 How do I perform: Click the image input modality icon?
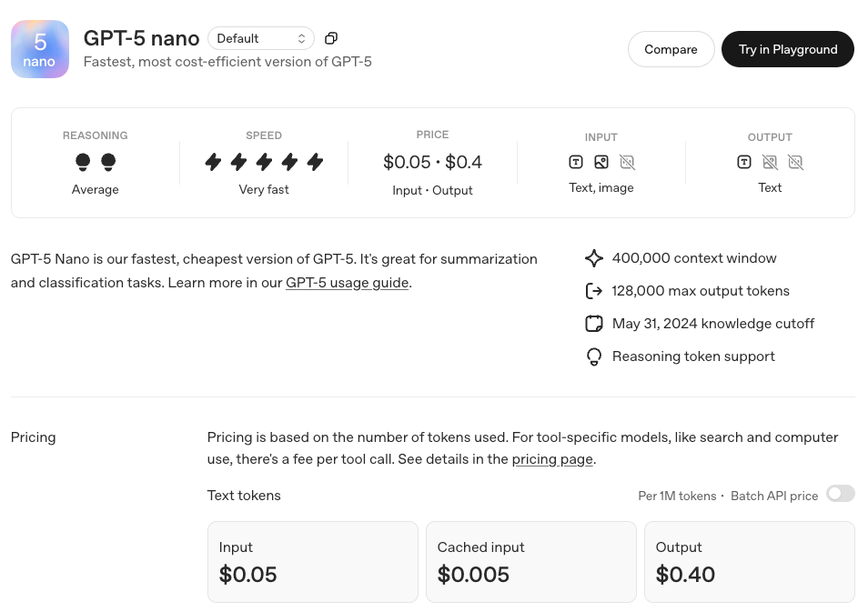coord(601,162)
